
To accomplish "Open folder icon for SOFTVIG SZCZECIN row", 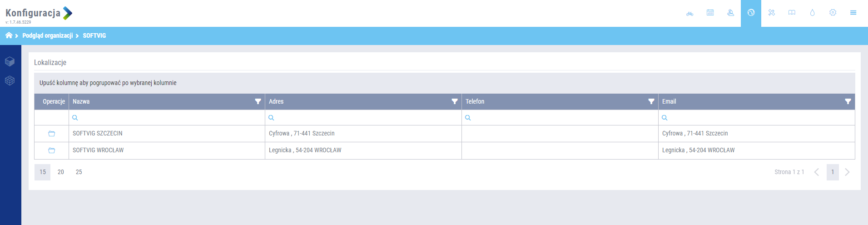I will 51,134.
